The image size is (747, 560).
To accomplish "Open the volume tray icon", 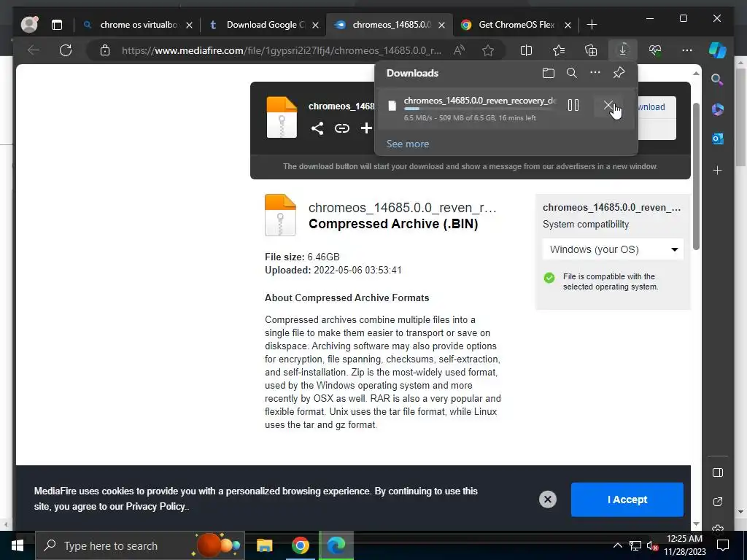I will click(x=652, y=545).
